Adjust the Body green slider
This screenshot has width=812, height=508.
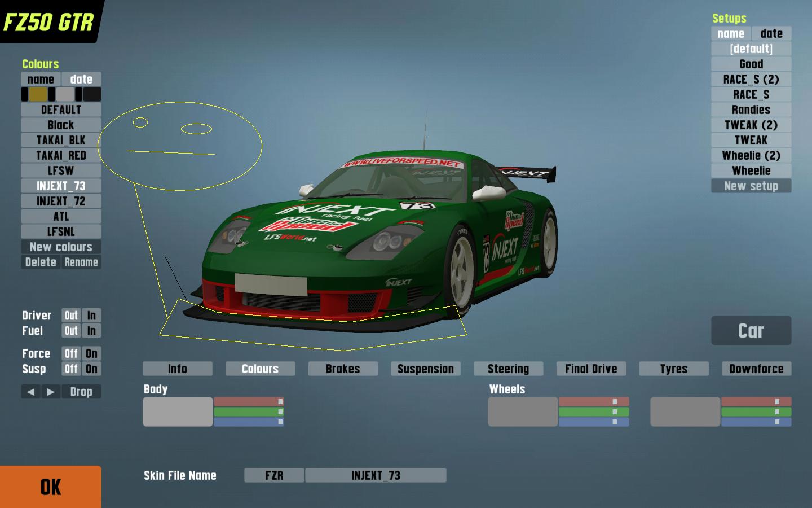[249, 411]
